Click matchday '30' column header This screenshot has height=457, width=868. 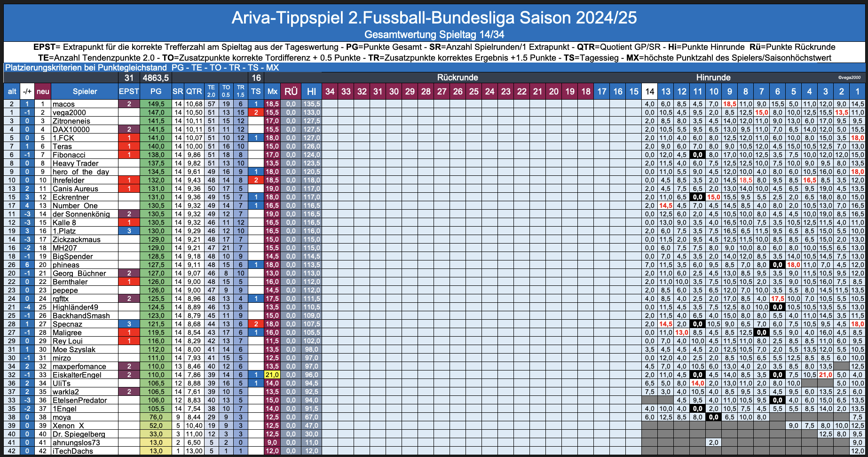[394, 91]
